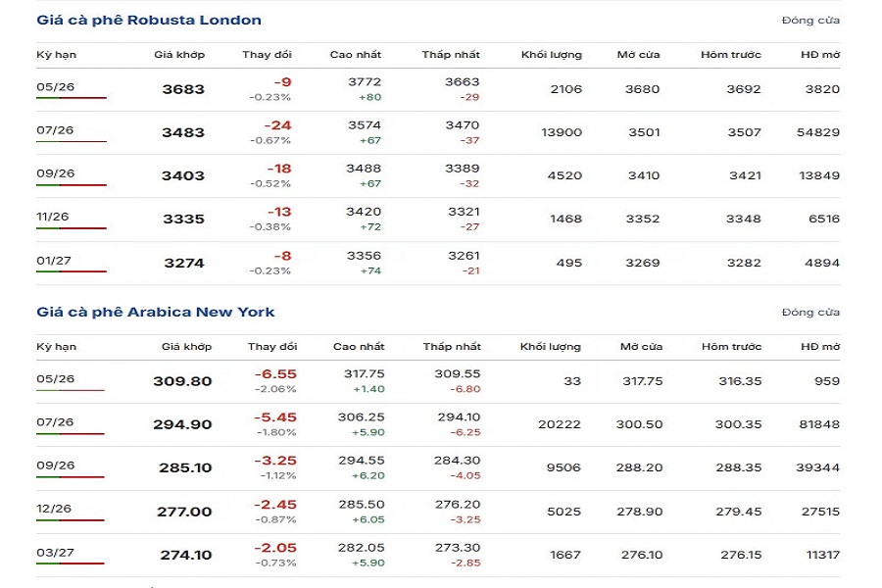Click HĐ mở header in Arabica table
This screenshot has height=588, width=882.
point(819,347)
